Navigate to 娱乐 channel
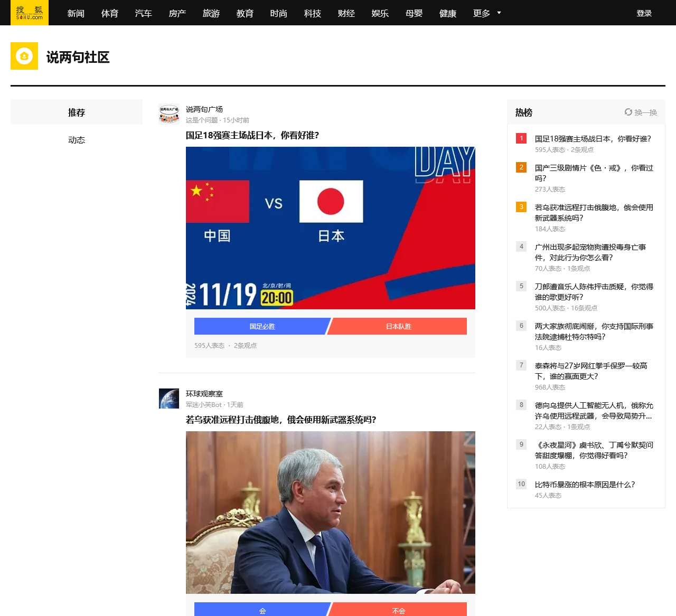 pyautogui.click(x=380, y=13)
